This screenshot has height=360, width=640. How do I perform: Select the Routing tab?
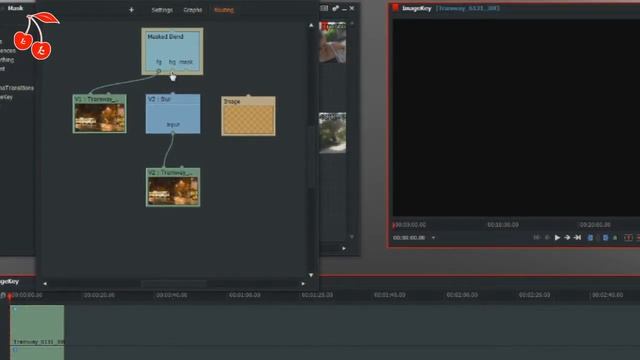(224, 10)
